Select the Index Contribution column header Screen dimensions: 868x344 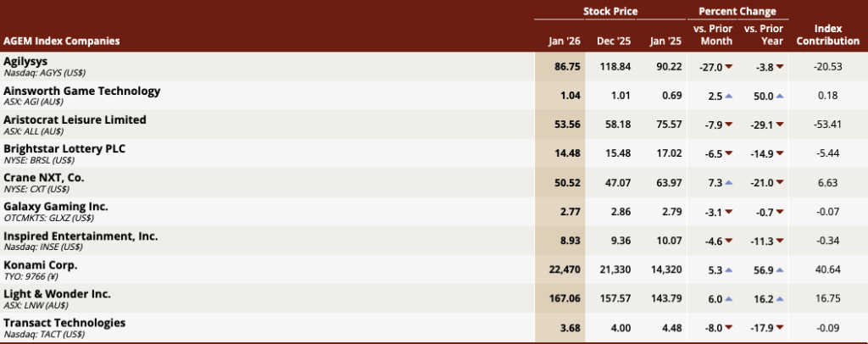coord(828,35)
